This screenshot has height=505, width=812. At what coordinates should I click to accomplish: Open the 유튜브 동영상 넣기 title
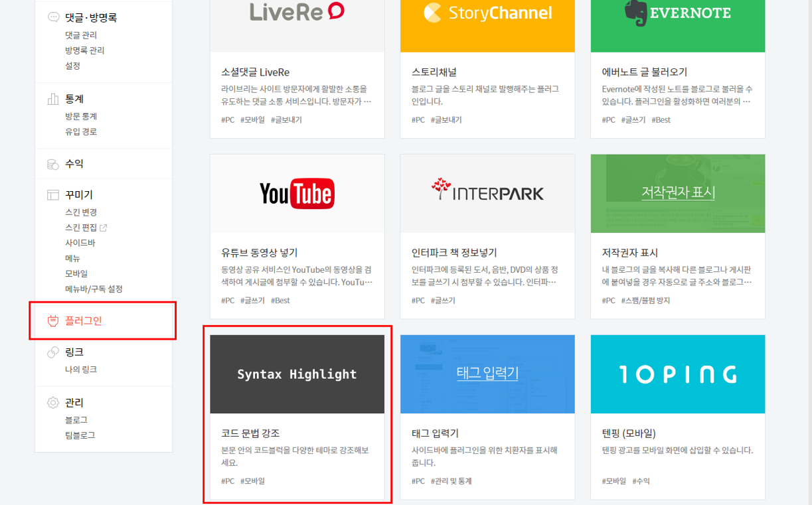coord(260,253)
